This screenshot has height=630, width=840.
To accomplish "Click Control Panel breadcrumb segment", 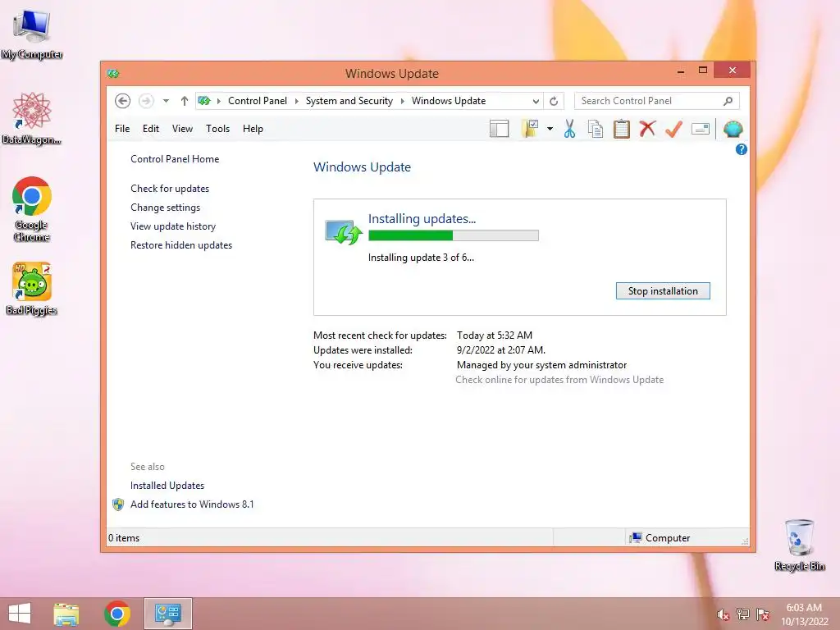I will point(257,101).
